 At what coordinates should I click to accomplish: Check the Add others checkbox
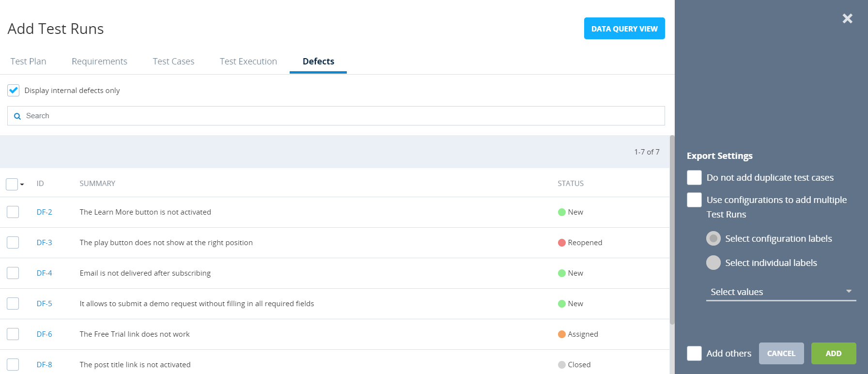click(x=694, y=353)
